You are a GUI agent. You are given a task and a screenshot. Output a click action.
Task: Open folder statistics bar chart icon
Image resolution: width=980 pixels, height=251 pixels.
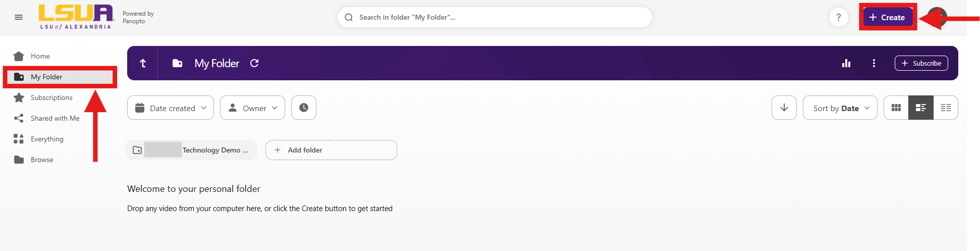(846, 63)
